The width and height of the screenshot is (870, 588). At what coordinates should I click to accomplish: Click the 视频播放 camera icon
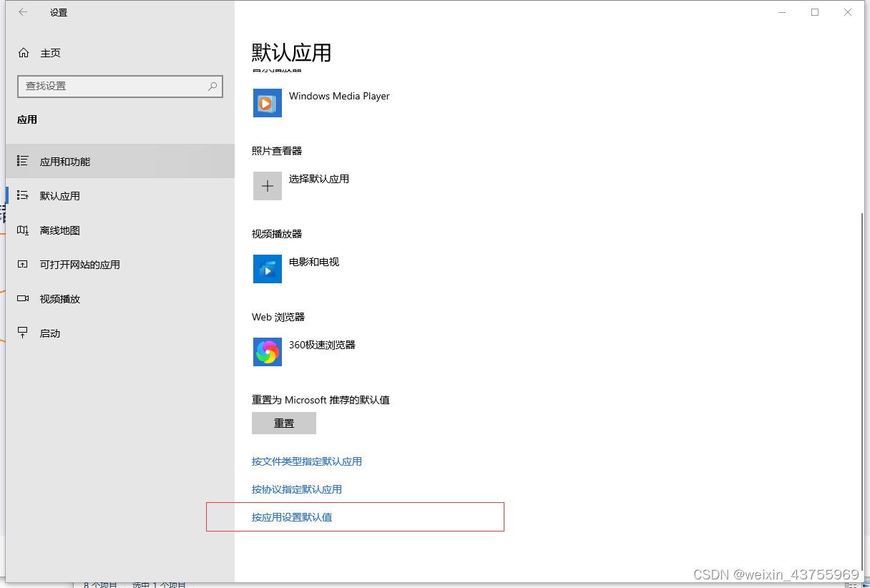point(23,299)
